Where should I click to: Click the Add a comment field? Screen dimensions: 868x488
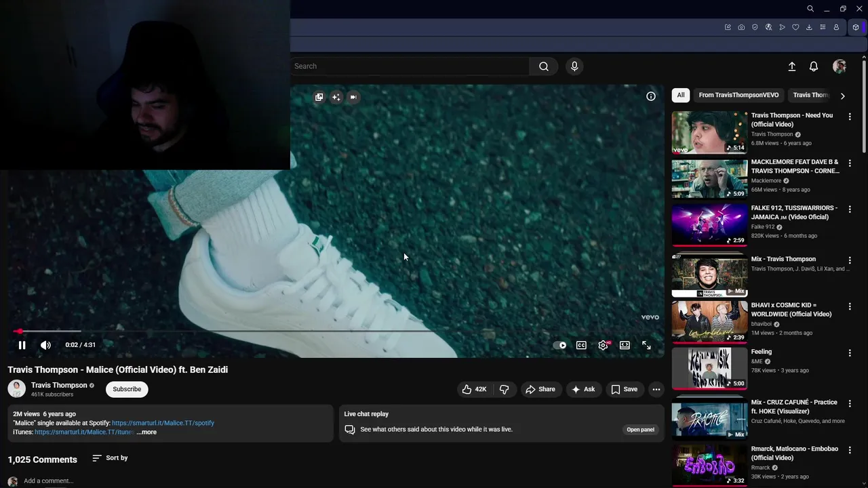(x=49, y=481)
